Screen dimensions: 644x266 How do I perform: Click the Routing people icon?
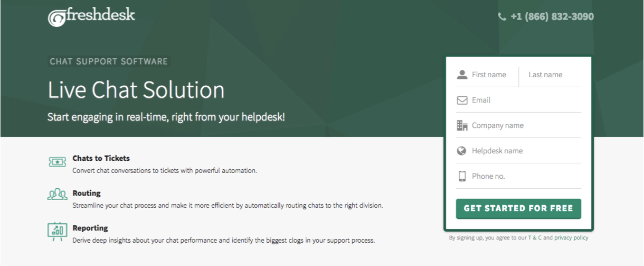(x=57, y=195)
